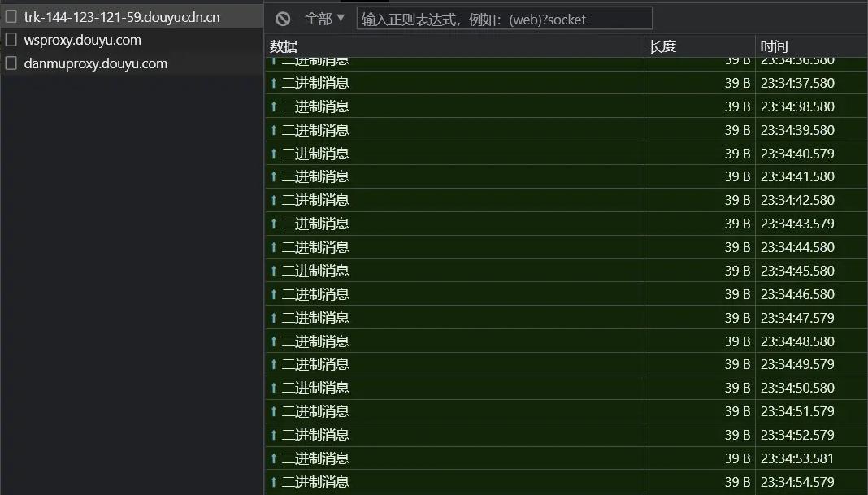
Task: Click the arrow icon on the last message row
Action: coord(273,481)
